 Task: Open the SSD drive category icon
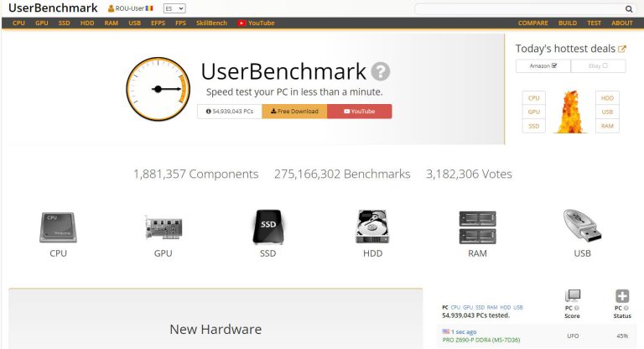click(x=267, y=227)
